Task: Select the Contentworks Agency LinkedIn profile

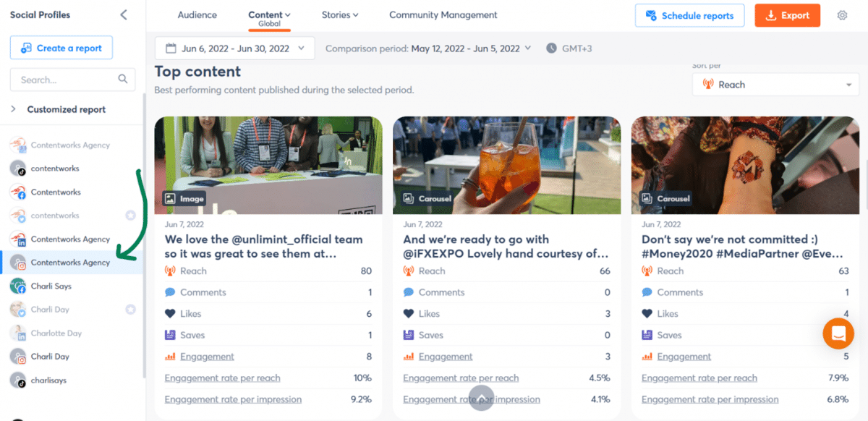Action: pos(70,239)
